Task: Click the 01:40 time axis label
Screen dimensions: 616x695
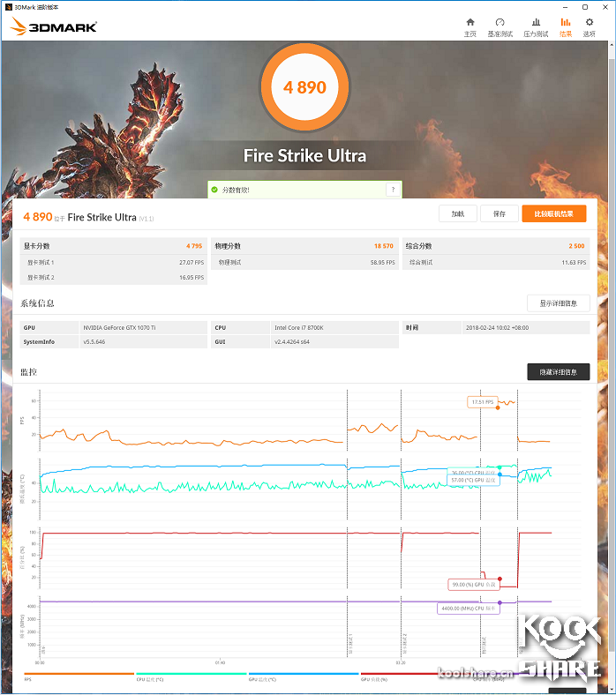Action: (x=220, y=662)
